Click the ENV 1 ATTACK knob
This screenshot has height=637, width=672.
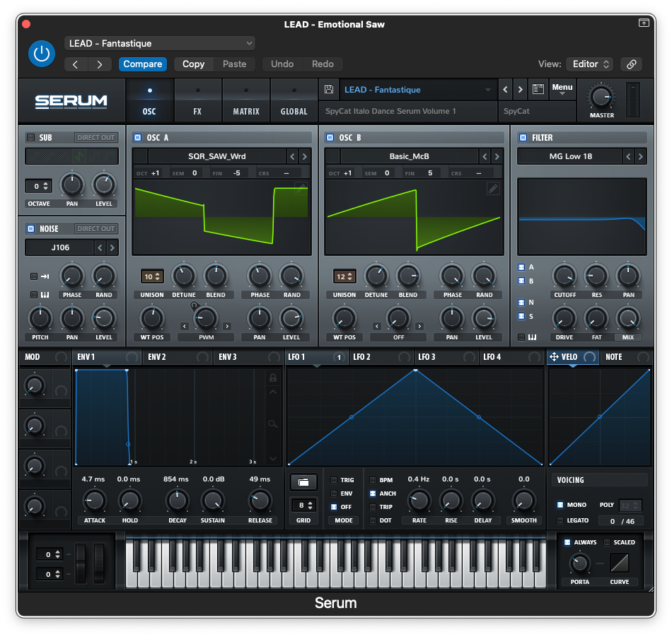(94, 501)
